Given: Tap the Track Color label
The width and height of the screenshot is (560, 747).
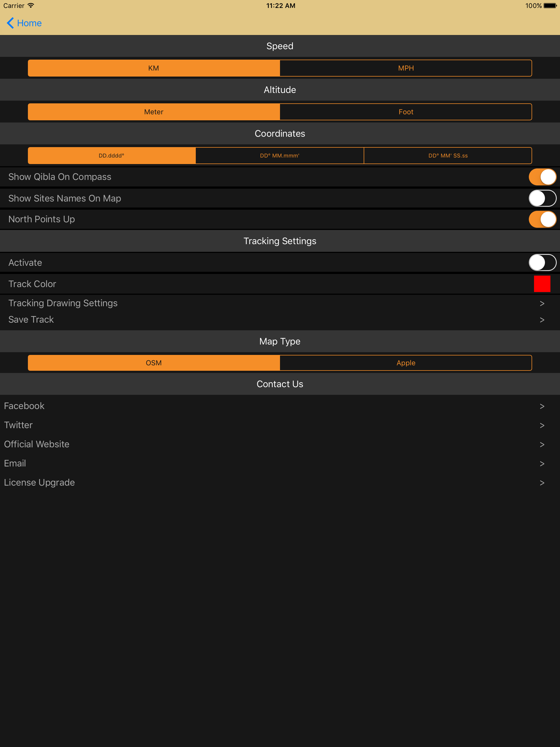Looking at the screenshot, I should (32, 284).
